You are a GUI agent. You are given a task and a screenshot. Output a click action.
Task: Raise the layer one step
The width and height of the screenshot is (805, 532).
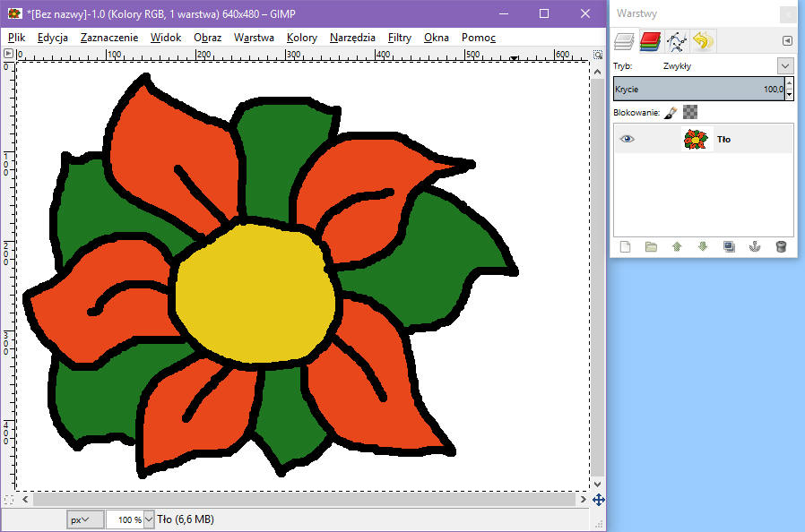(677, 247)
